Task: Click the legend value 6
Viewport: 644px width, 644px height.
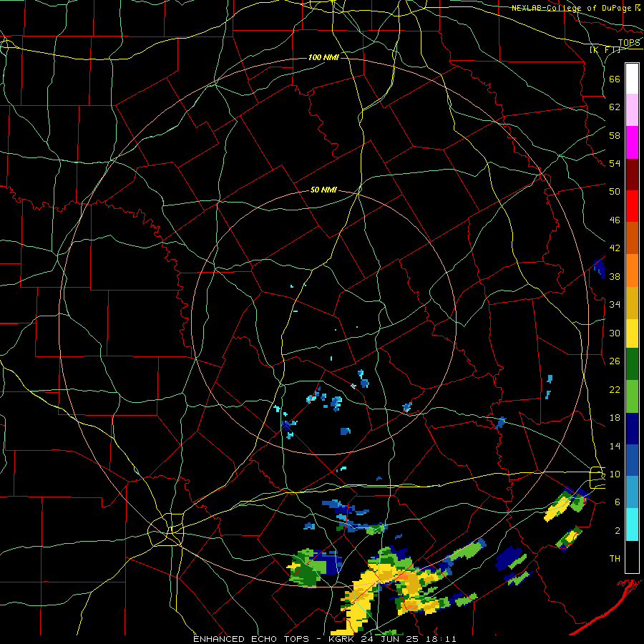Action: pyautogui.click(x=618, y=502)
